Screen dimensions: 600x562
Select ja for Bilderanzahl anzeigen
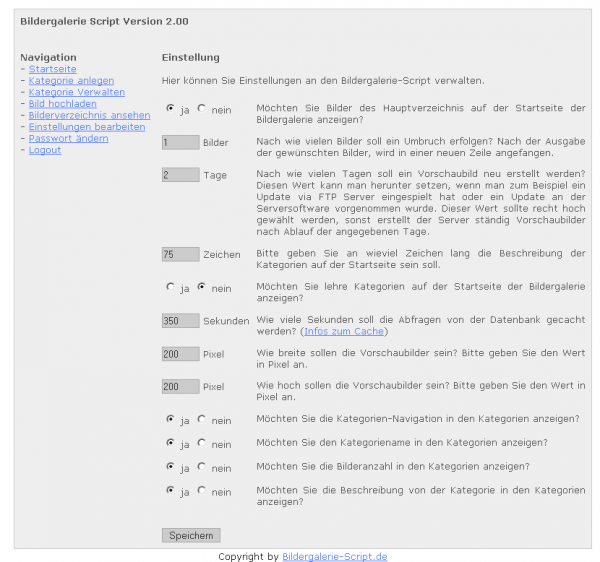pyautogui.click(x=170, y=466)
